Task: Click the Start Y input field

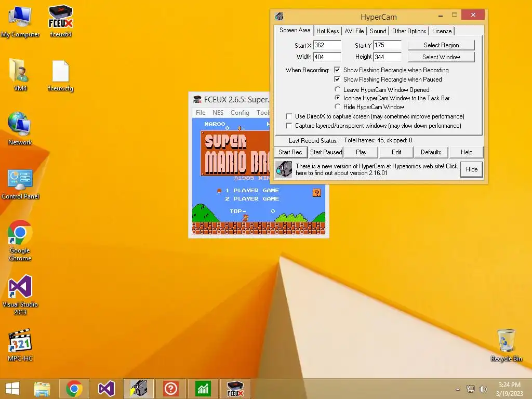Action: point(387,45)
